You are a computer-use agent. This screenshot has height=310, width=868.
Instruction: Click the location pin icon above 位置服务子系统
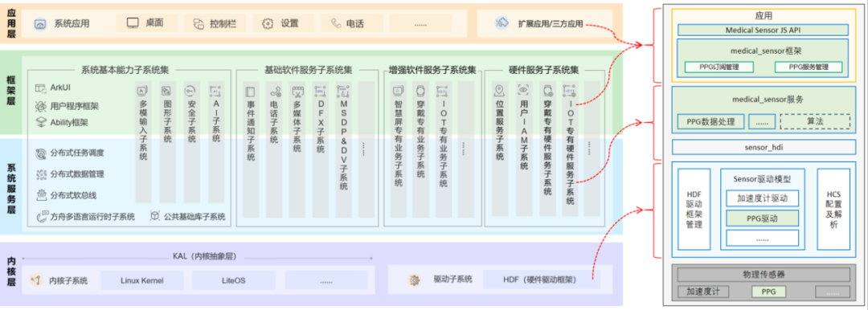pos(499,90)
